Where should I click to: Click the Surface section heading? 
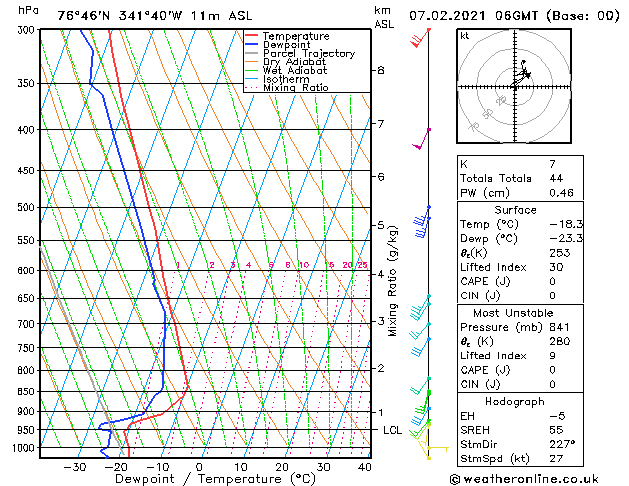[515, 210]
